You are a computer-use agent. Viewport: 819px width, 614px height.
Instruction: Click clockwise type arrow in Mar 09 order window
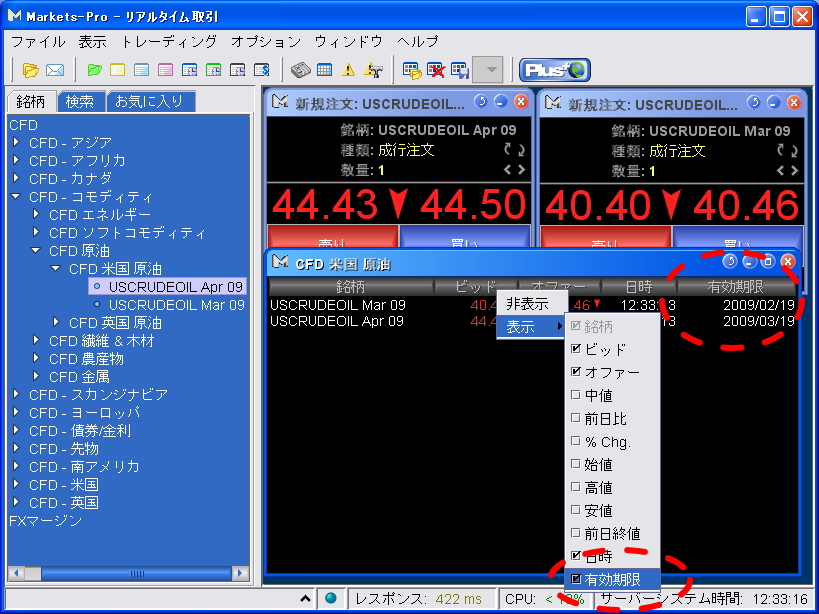click(x=794, y=151)
